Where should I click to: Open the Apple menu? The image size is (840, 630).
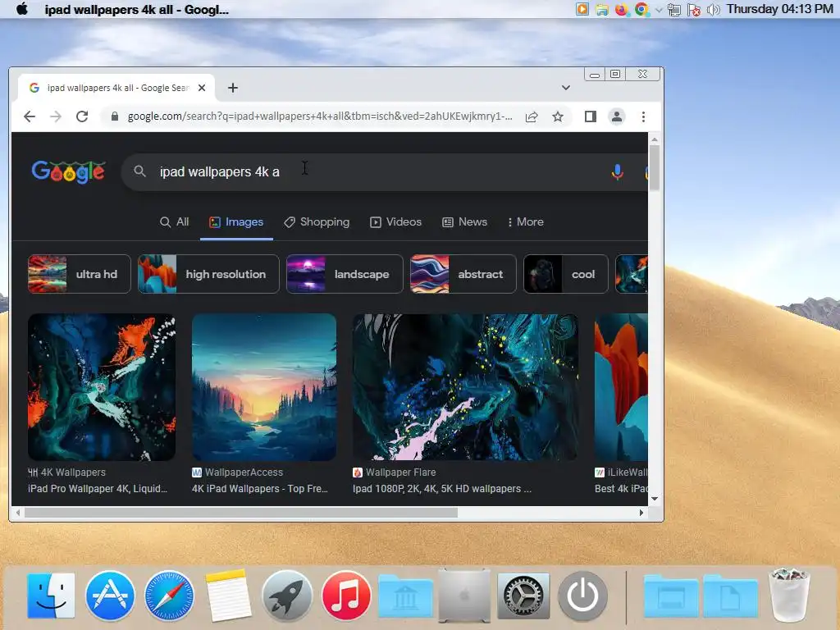[x=22, y=9]
